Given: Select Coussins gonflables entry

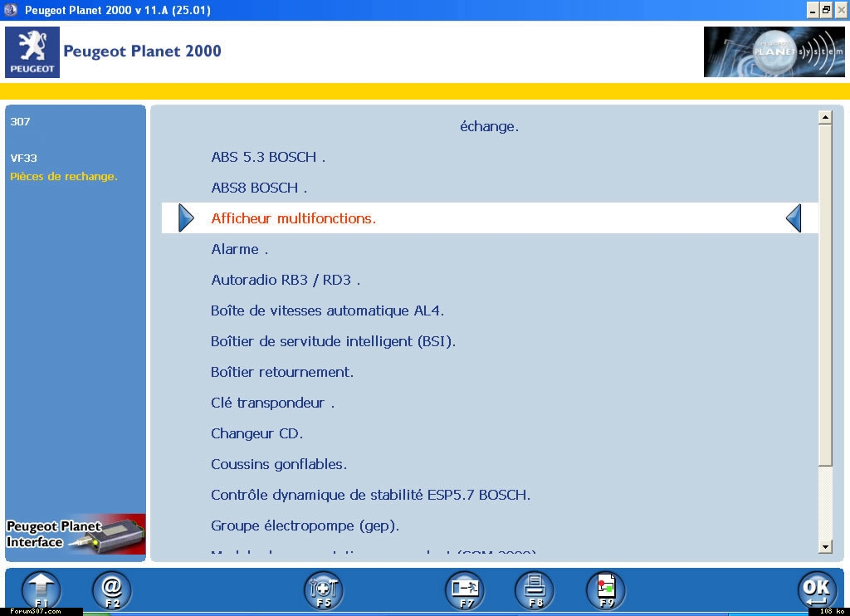Looking at the screenshot, I should pos(279,464).
